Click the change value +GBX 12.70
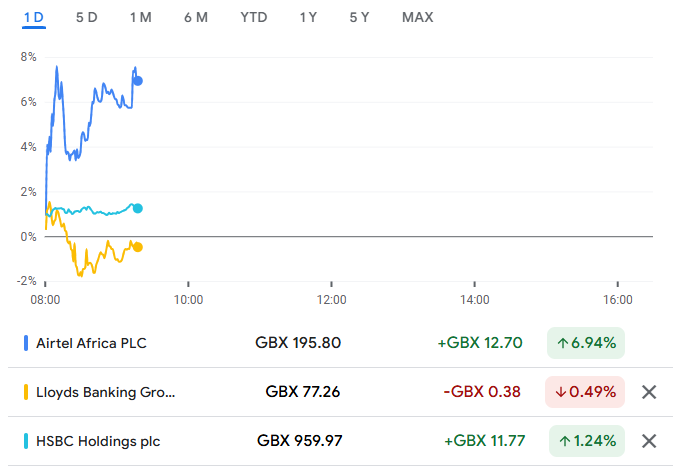Screen dimensions: 675x470 (x=480, y=343)
